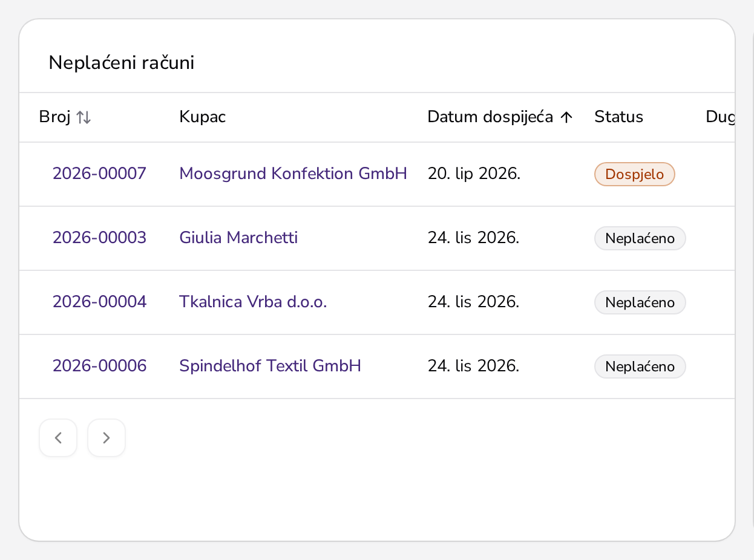Select due date of invoice 2026-00004

point(474,302)
